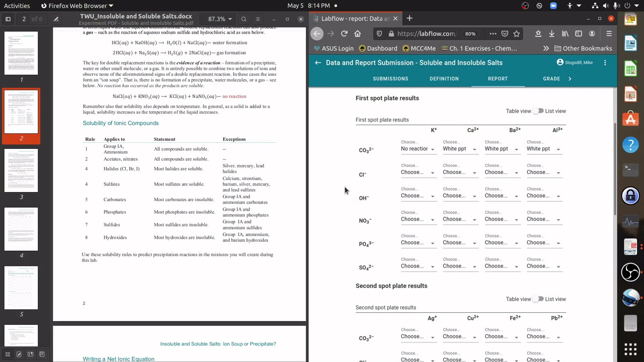The width and height of the screenshot is (644, 362).
Task: Open the hamburger menu in PDF viewer
Action: tap(257, 19)
